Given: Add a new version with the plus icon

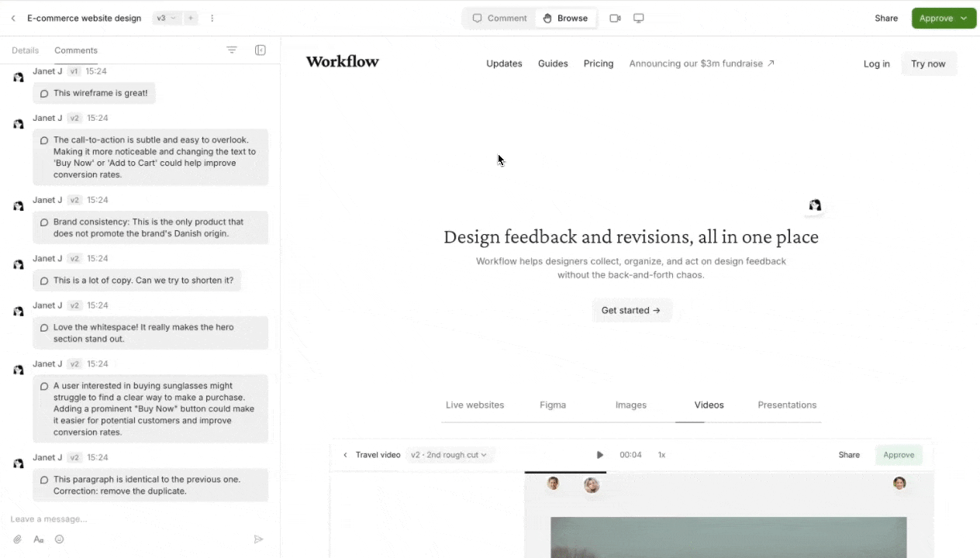Looking at the screenshot, I should [x=191, y=18].
